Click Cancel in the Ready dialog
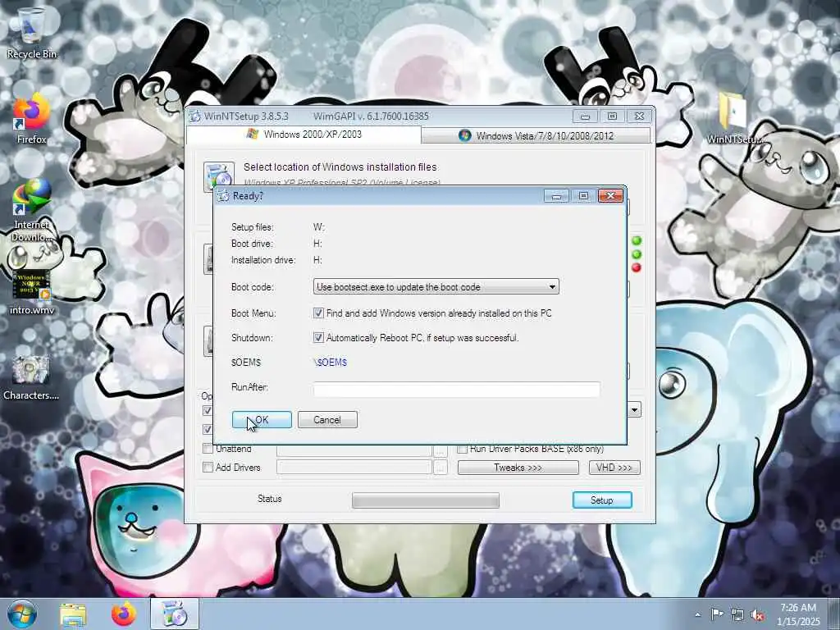The height and width of the screenshot is (630, 840). coord(327,419)
